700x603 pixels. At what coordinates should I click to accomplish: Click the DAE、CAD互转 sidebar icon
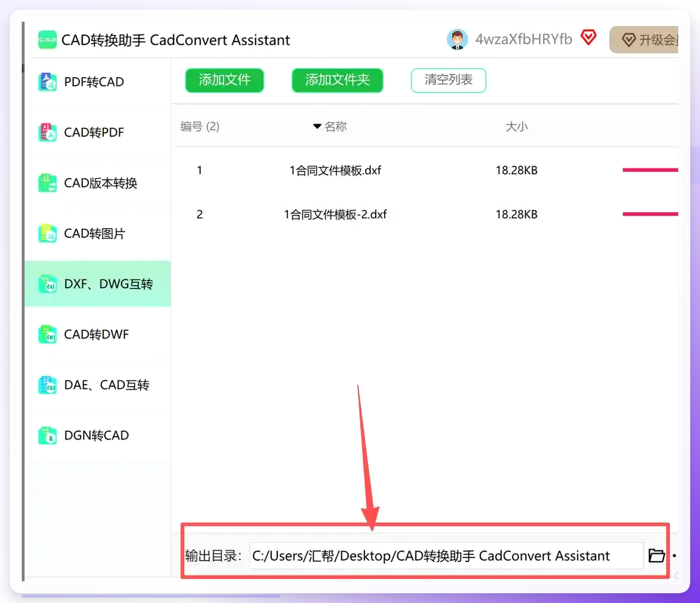click(x=47, y=385)
